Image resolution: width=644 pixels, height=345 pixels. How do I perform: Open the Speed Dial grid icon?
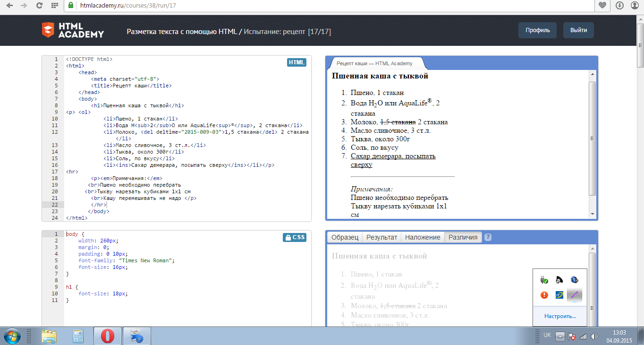click(x=55, y=6)
